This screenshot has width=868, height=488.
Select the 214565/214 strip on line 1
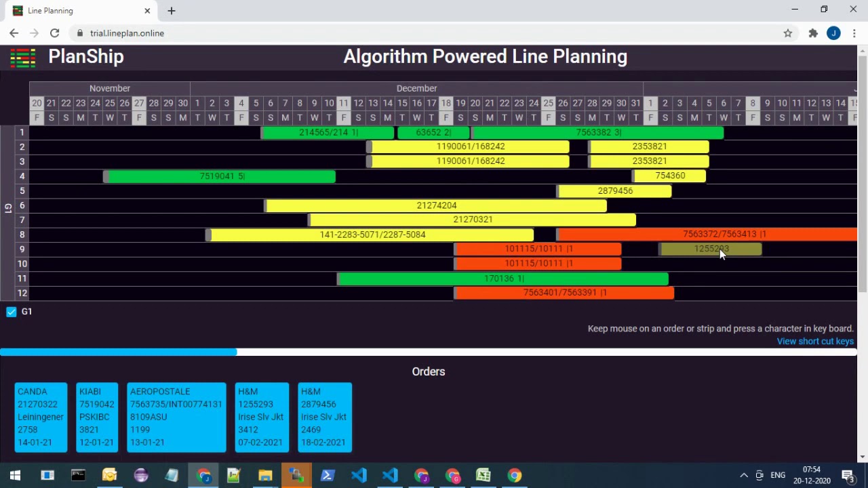point(328,132)
